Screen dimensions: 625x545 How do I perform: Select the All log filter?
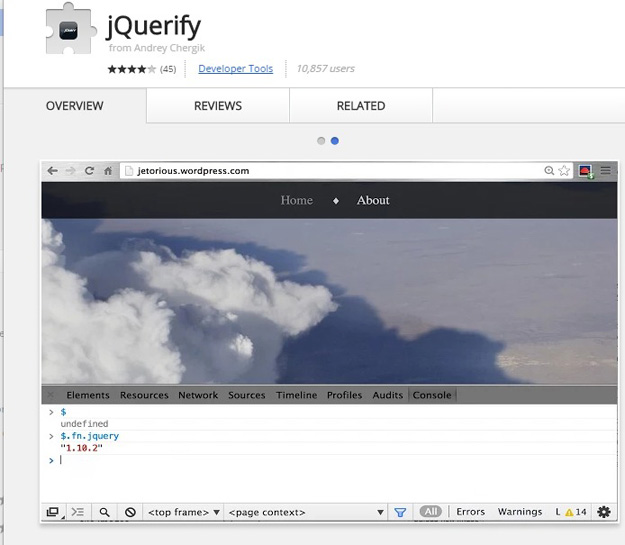click(430, 512)
